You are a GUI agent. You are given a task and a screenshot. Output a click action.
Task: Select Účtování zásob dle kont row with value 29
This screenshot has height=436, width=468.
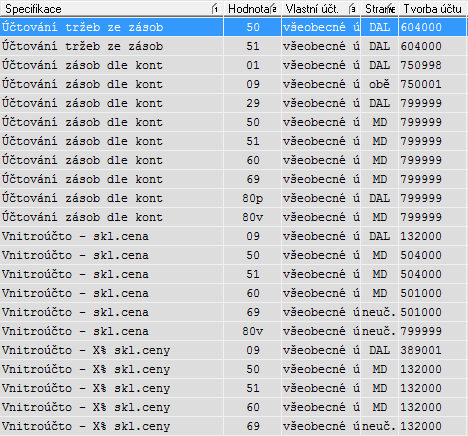233,103
